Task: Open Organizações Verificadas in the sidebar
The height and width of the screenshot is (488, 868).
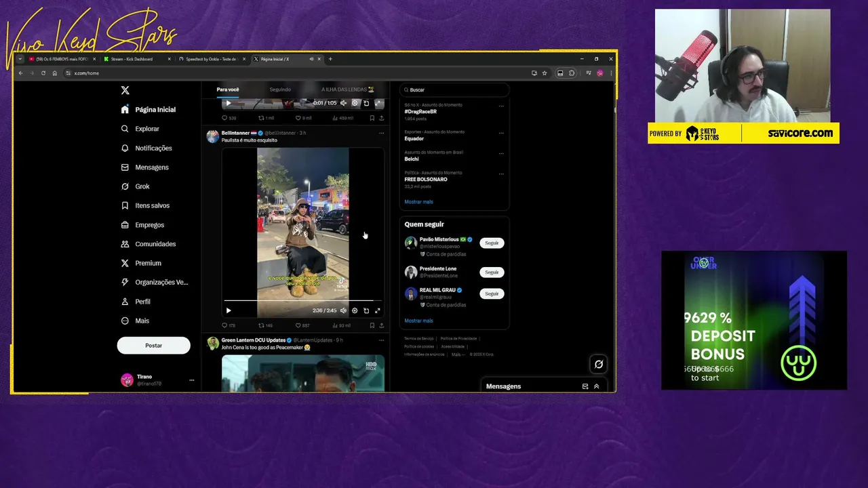Action: (x=155, y=282)
